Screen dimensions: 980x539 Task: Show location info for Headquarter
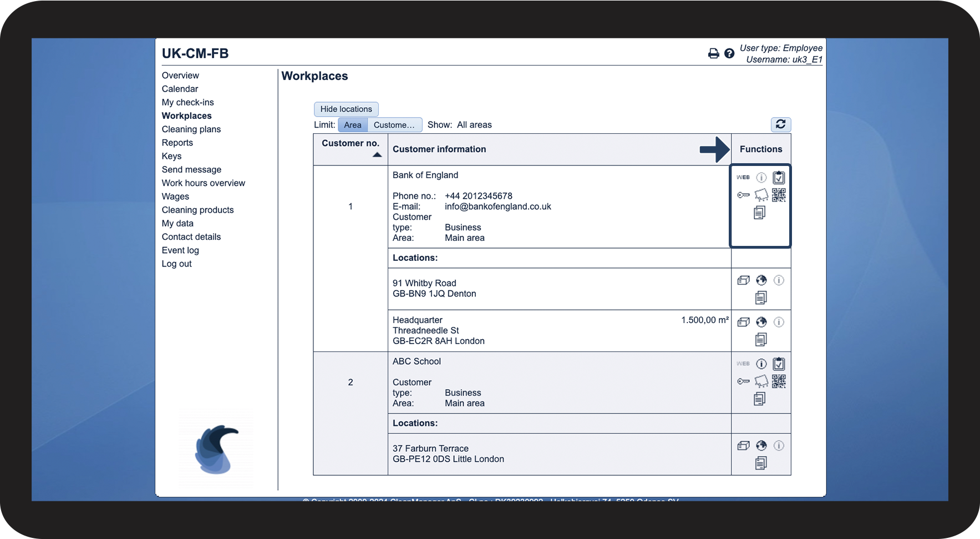(779, 322)
